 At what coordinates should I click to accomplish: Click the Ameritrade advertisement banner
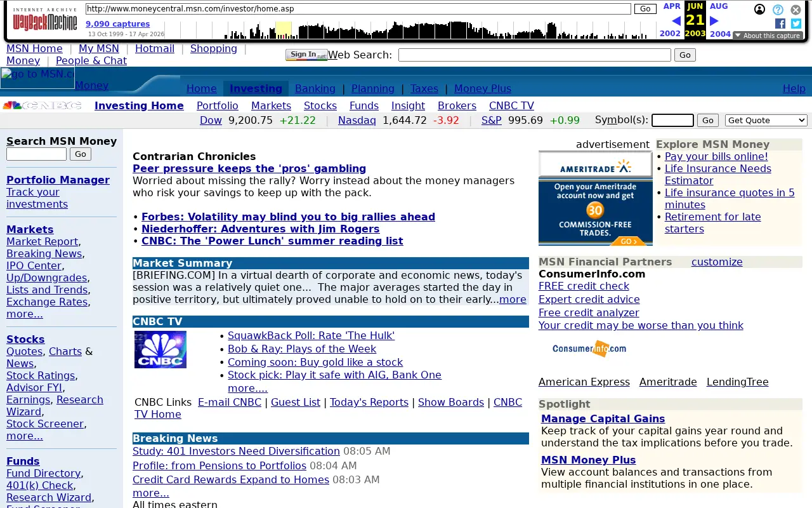[595, 198]
